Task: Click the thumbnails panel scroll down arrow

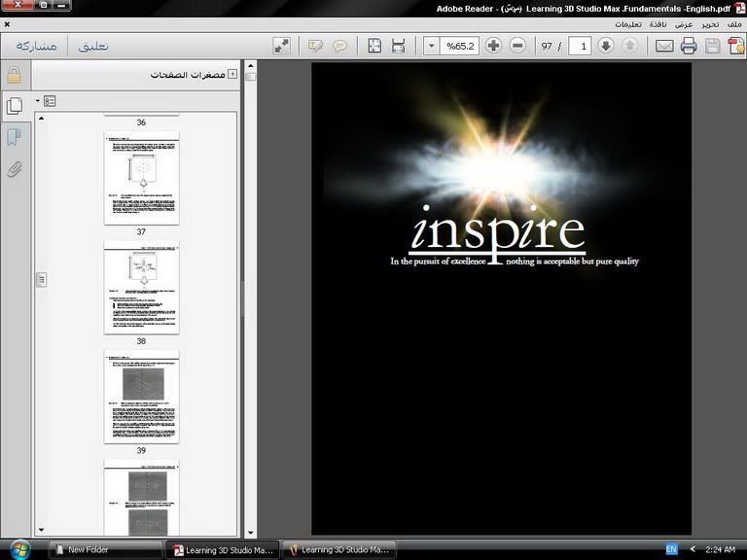Action: (x=42, y=530)
